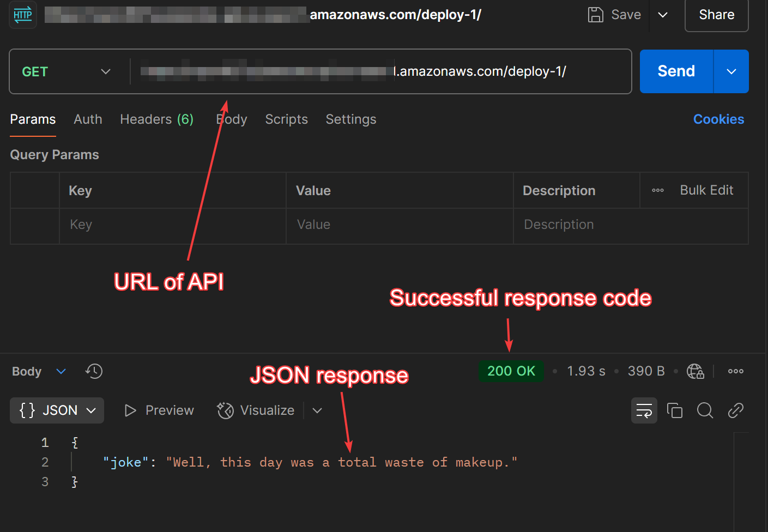Screen dimensions: 768x532
Task: Switch to the Headers (6) tab
Action: point(156,119)
